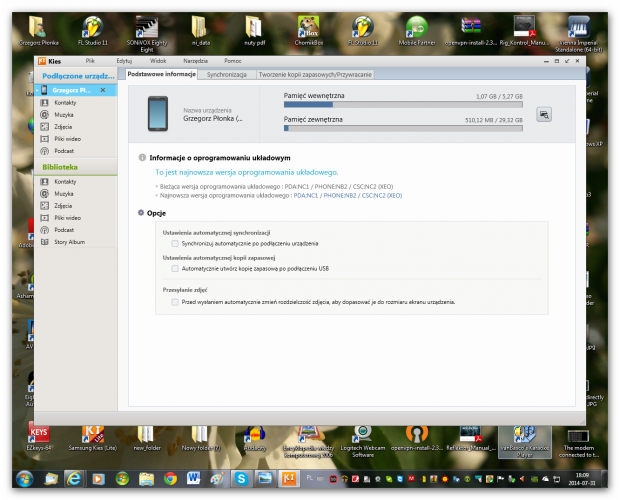Select Mobile Partner desktop icon
This screenshot has height=500, width=620.
click(x=417, y=31)
